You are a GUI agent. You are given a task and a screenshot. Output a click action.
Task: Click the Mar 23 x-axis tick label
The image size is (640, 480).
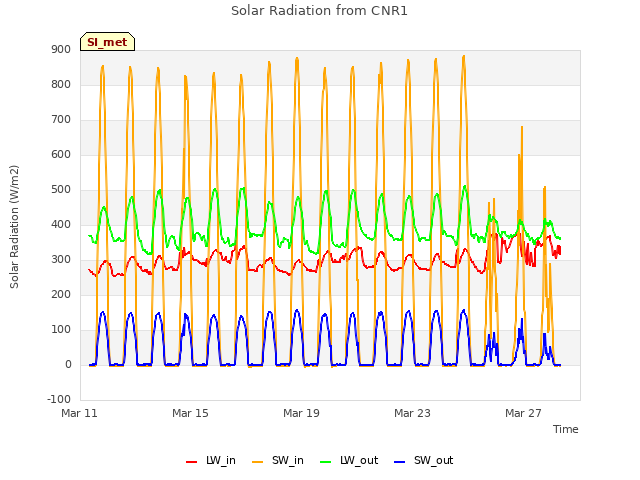[x=412, y=413]
